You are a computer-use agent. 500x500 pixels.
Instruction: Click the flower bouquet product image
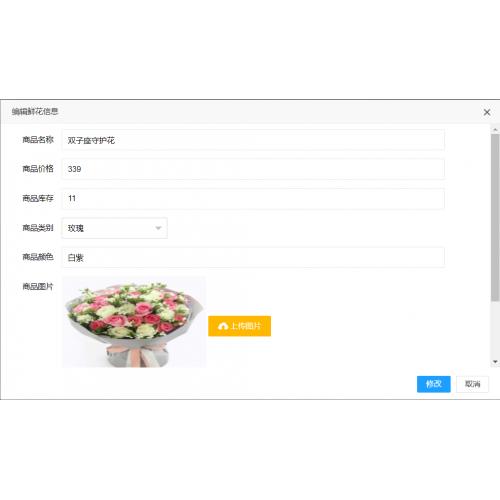click(x=134, y=322)
